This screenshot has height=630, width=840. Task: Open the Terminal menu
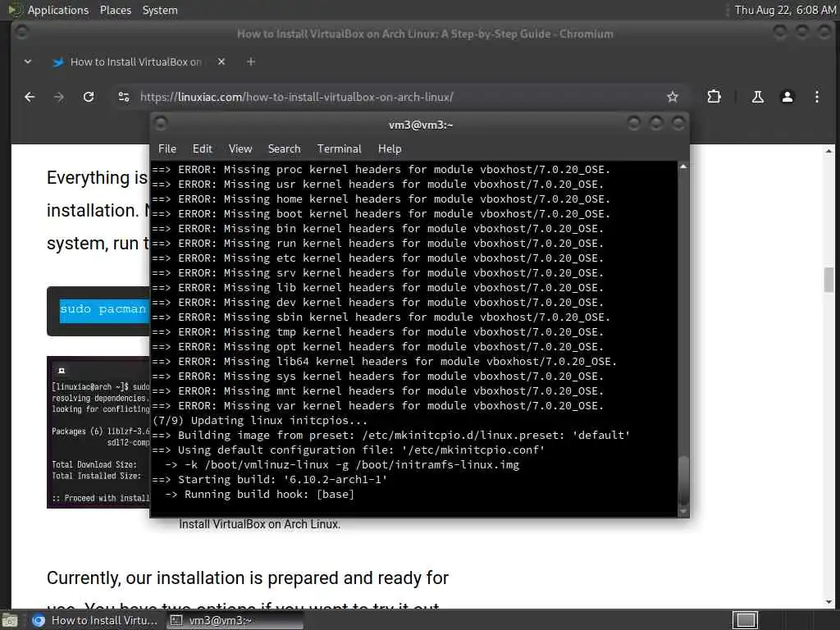[339, 149]
